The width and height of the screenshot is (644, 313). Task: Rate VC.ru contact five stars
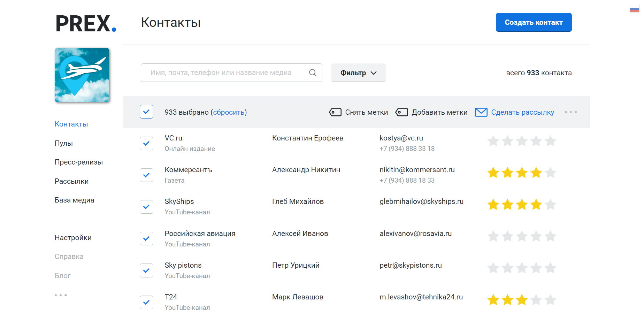tap(550, 141)
